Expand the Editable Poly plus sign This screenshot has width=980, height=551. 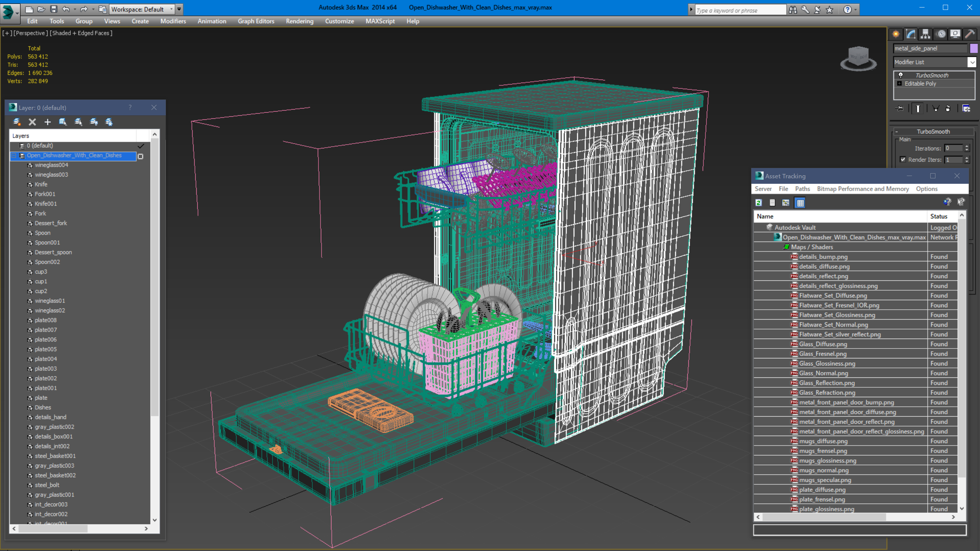pos(900,83)
